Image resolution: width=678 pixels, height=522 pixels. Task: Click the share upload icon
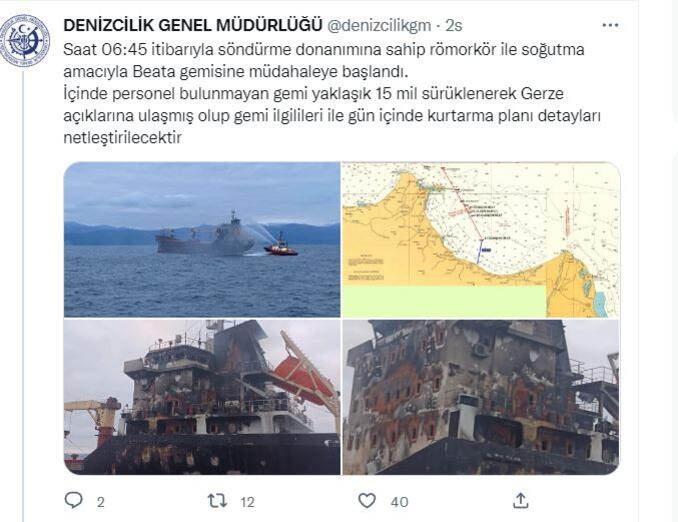pos(521,501)
